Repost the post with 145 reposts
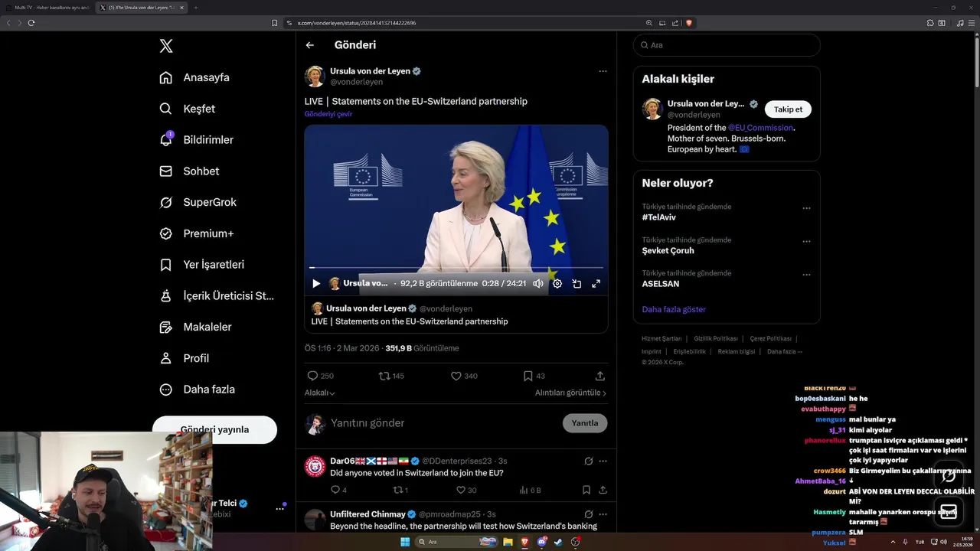The width and height of the screenshot is (980, 551). point(391,376)
